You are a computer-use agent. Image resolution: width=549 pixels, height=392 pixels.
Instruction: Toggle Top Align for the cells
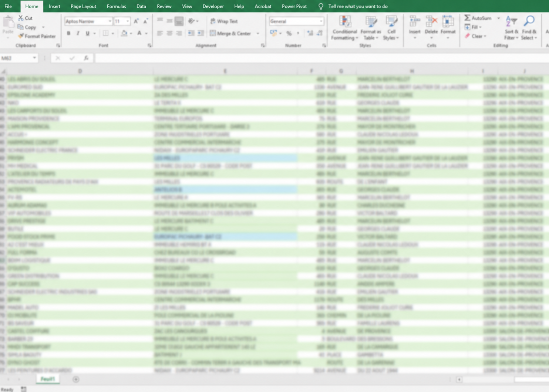(x=160, y=21)
